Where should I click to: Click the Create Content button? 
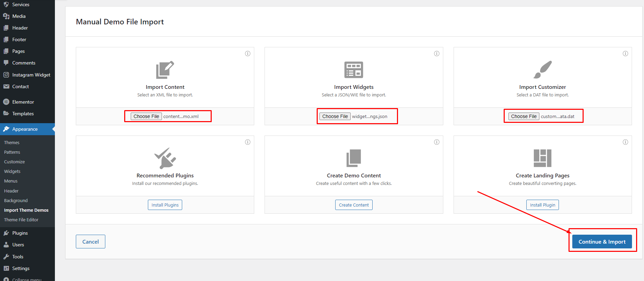[x=354, y=205]
